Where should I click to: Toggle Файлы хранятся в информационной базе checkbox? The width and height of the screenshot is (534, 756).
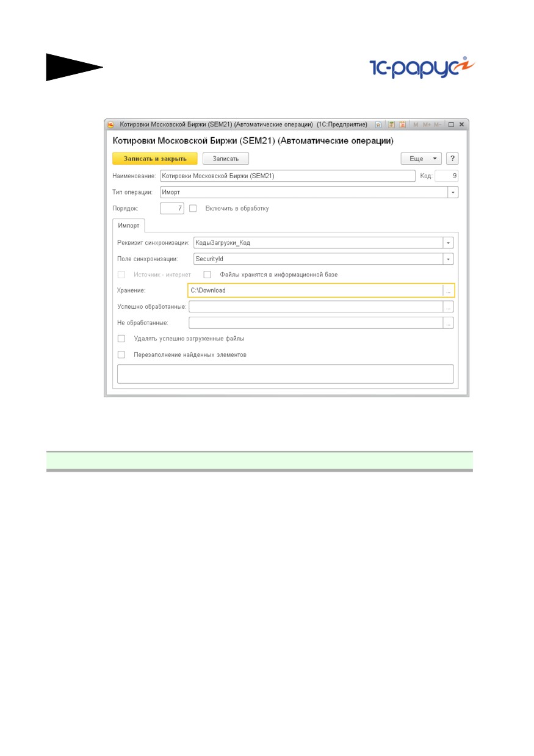(x=207, y=275)
